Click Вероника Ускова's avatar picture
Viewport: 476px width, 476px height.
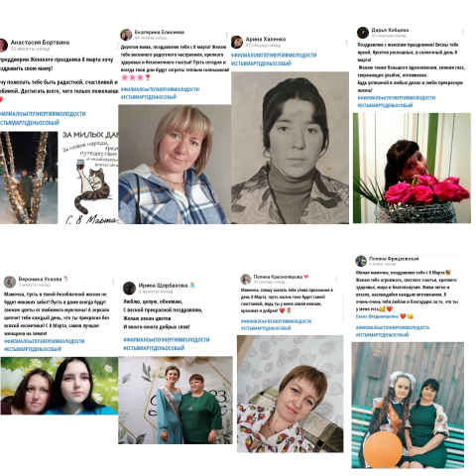(x=10, y=282)
